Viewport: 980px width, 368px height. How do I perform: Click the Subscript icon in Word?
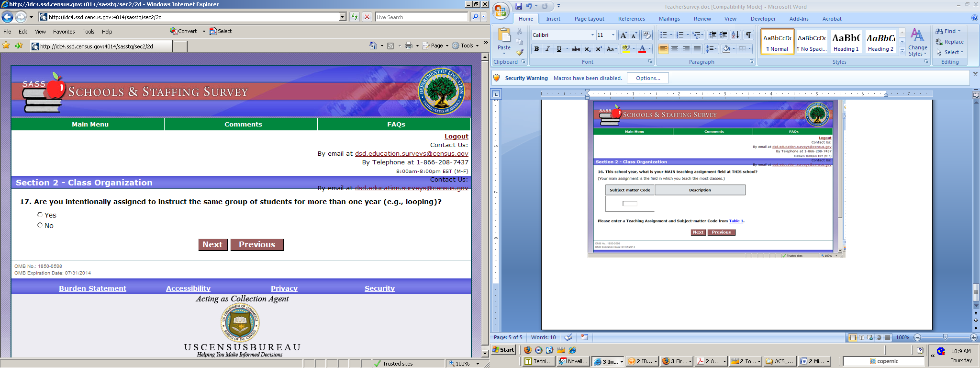click(587, 49)
